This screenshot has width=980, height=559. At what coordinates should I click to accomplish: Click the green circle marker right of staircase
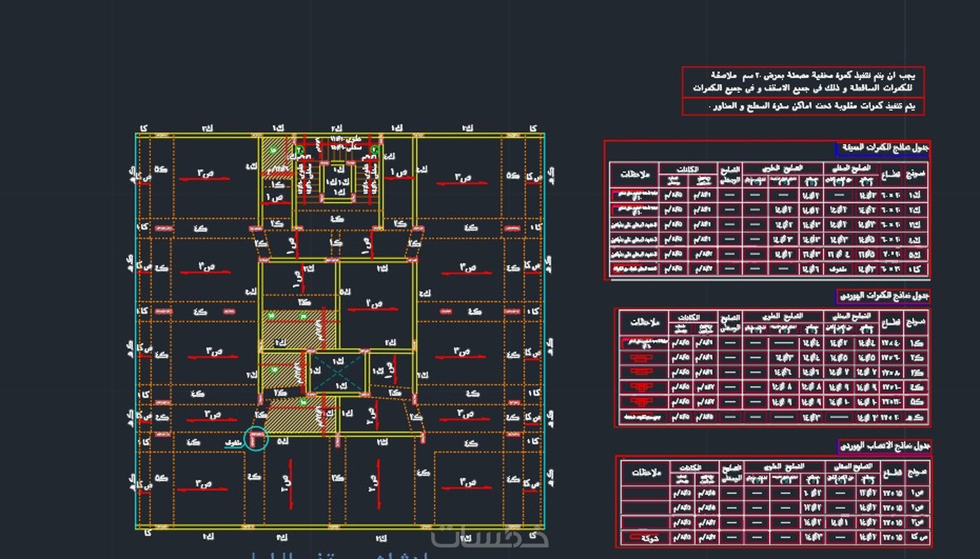click(375, 150)
